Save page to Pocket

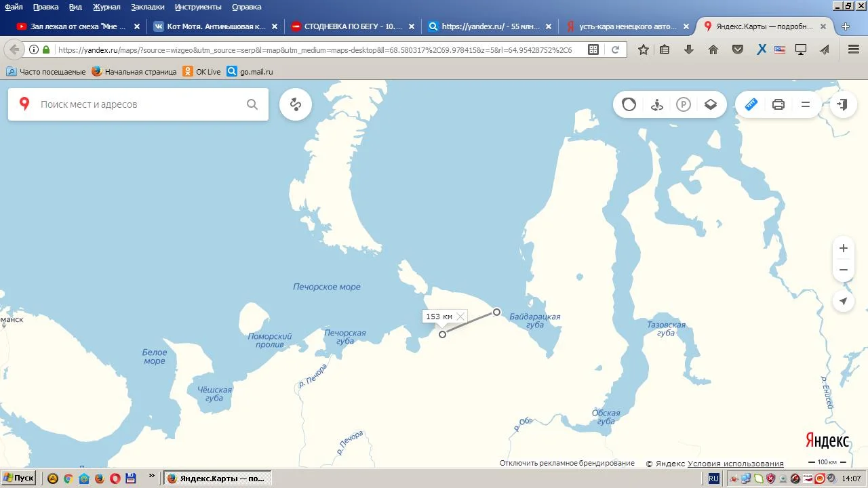point(738,49)
